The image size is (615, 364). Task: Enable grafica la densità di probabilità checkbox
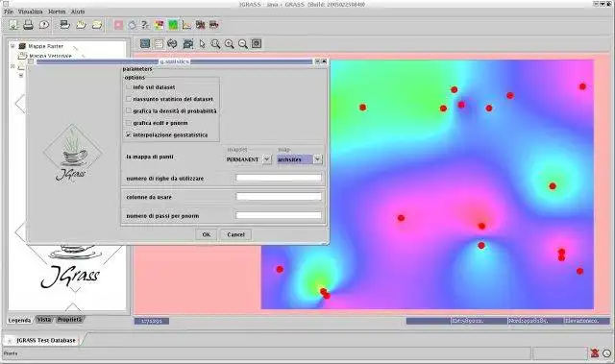[129, 110]
